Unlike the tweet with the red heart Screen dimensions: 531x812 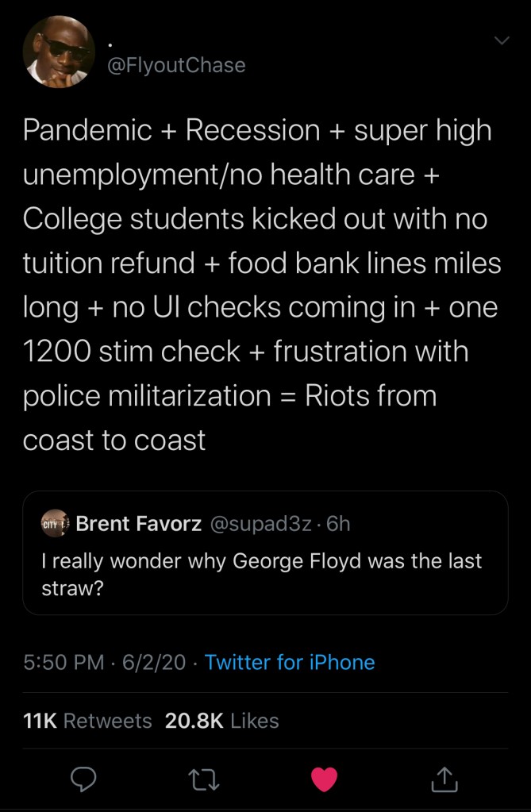coord(324,780)
